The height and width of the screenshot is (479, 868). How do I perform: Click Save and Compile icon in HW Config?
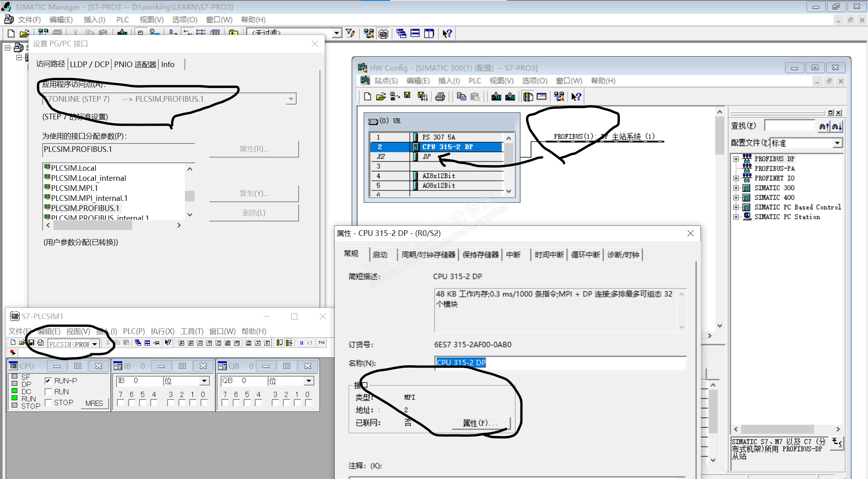click(422, 96)
